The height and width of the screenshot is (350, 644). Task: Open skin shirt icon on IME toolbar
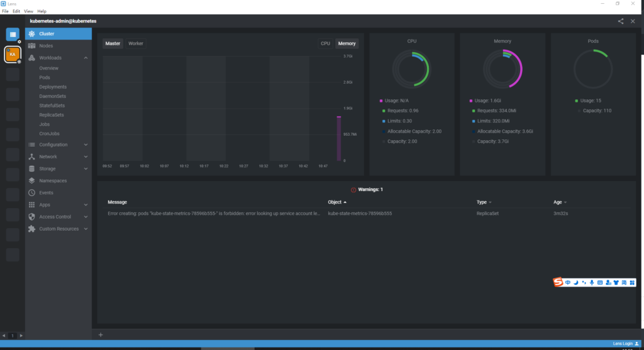tap(616, 283)
